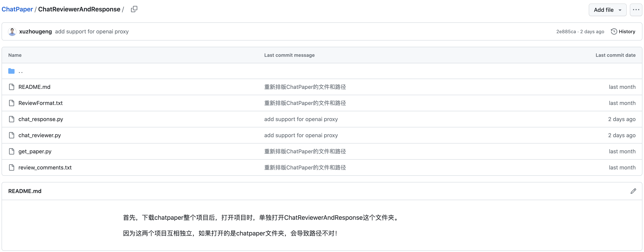The height and width of the screenshot is (252, 644).
Task: Click the file icon beside README.md
Action: click(11, 87)
